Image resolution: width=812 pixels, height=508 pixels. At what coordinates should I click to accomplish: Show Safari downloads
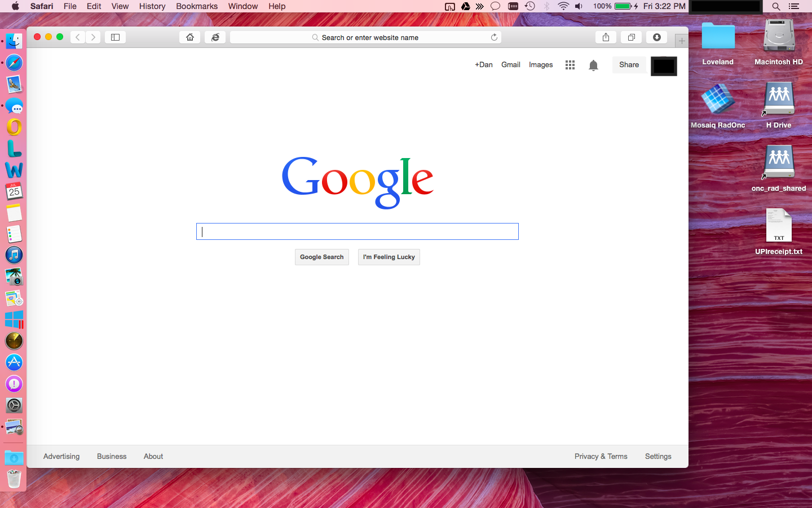click(x=657, y=37)
